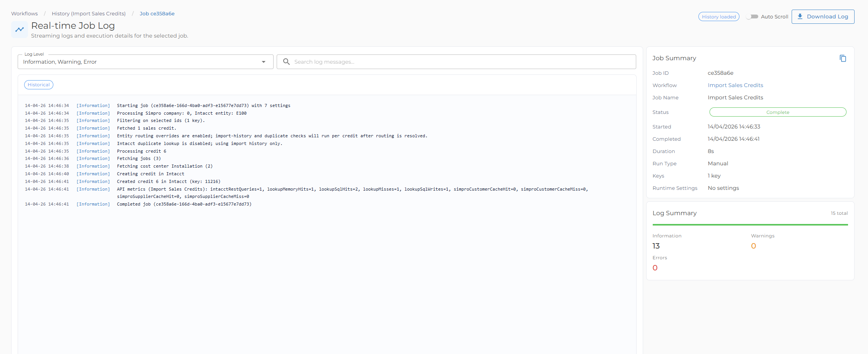Open the Log Level dropdown

tap(145, 62)
